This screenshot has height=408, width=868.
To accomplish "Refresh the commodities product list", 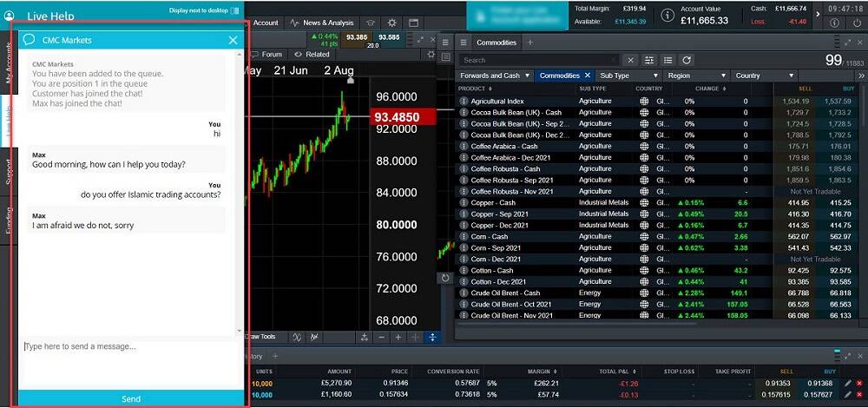I will tap(687, 60).
